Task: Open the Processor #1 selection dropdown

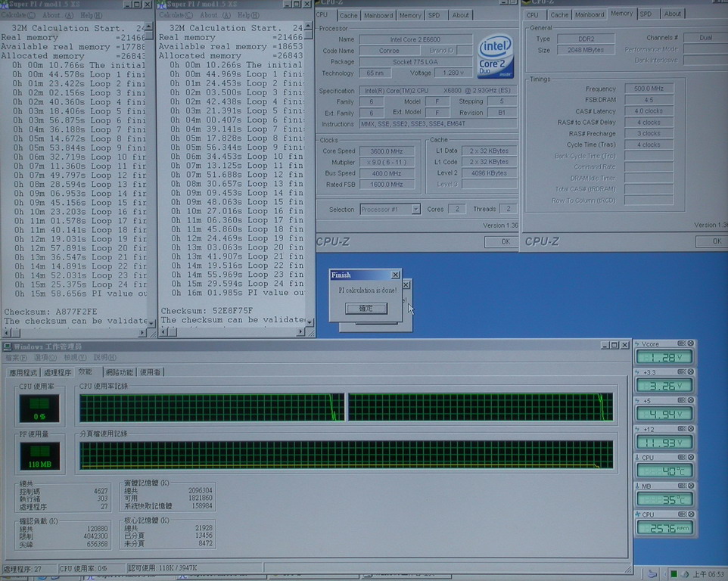Action: pos(415,210)
